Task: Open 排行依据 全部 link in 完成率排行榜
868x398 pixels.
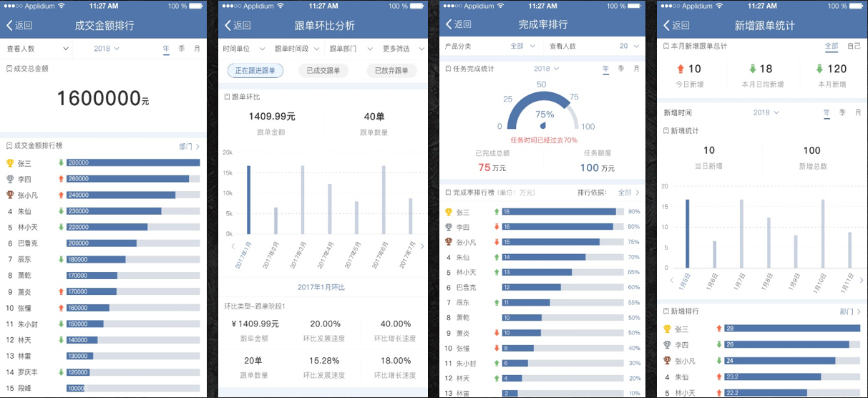Action: coord(628,193)
